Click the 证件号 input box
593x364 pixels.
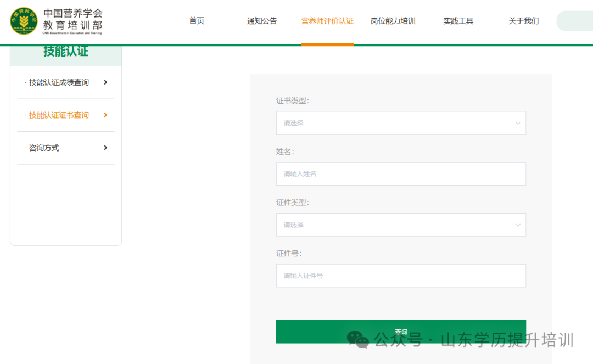pyautogui.click(x=400, y=276)
